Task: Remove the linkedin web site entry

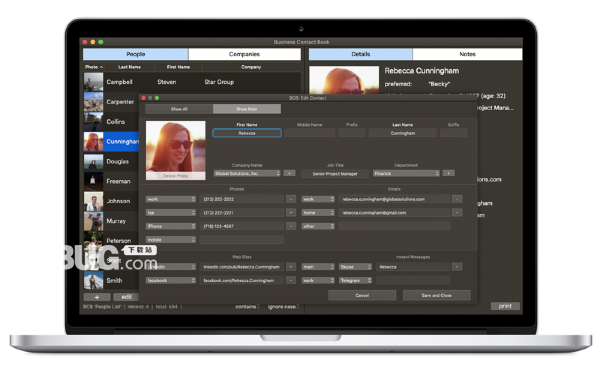Action: (x=291, y=267)
